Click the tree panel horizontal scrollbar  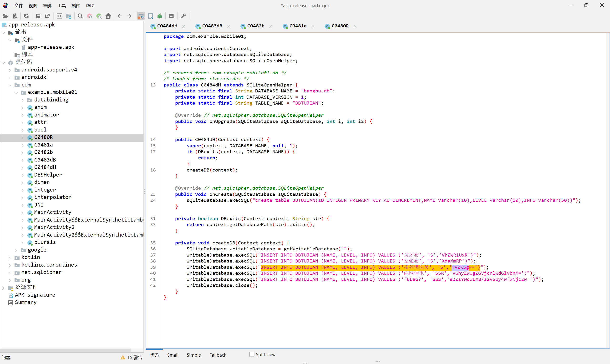65,350
